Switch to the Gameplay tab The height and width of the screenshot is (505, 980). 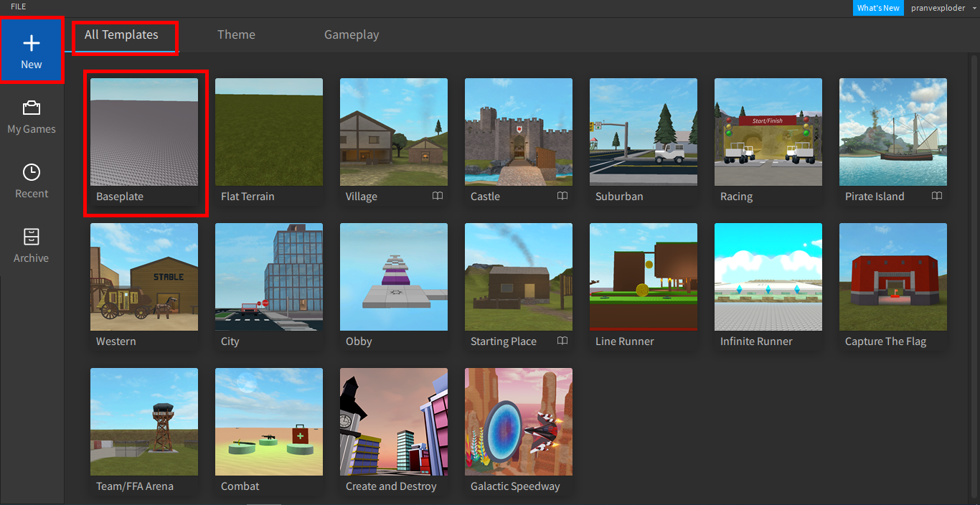pyautogui.click(x=352, y=34)
